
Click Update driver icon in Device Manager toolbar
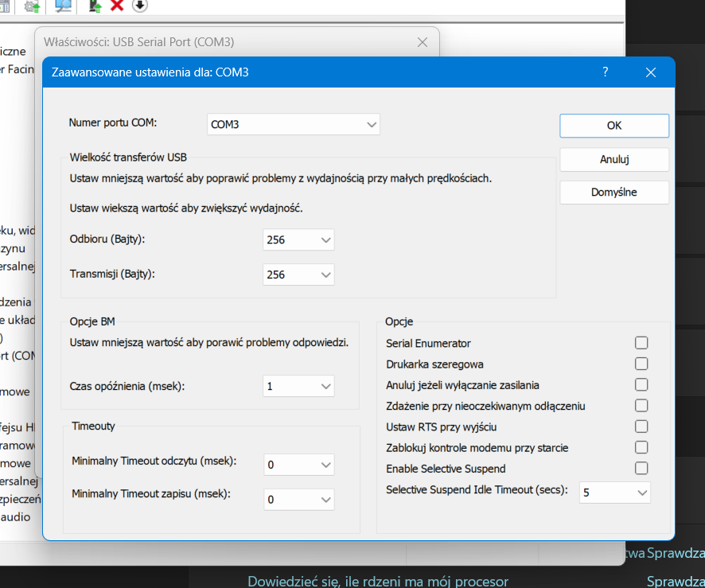33,6
